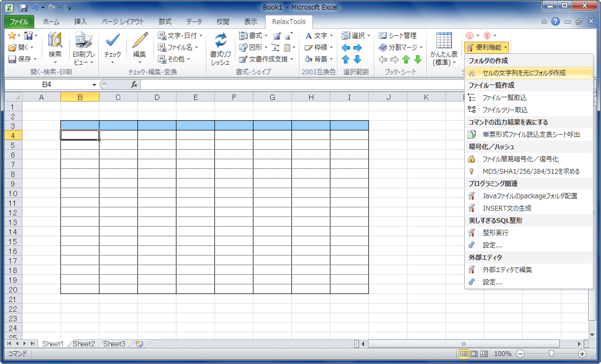
Task: Click the Excel help question mark icon
Action: (x=556, y=21)
